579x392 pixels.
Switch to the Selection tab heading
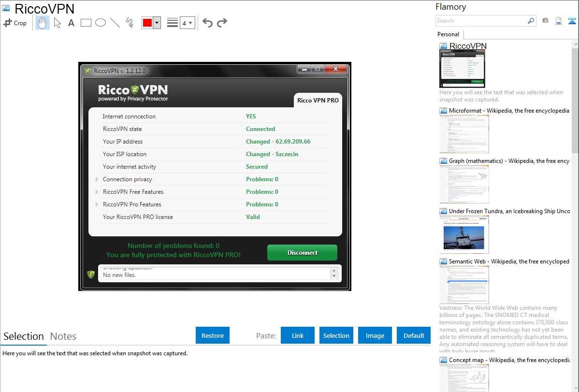[24, 336]
